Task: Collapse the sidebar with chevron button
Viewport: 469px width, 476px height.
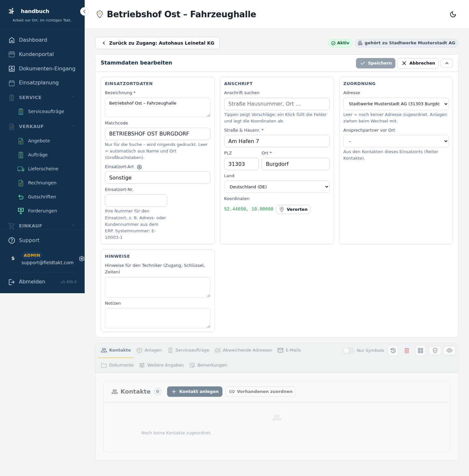Action: point(84,11)
